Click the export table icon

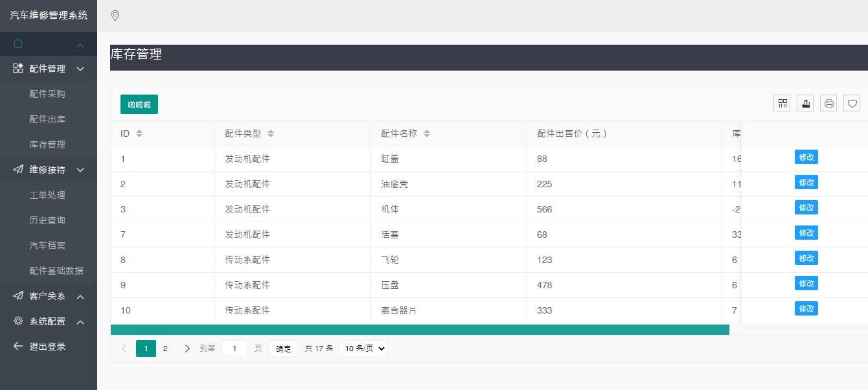805,103
